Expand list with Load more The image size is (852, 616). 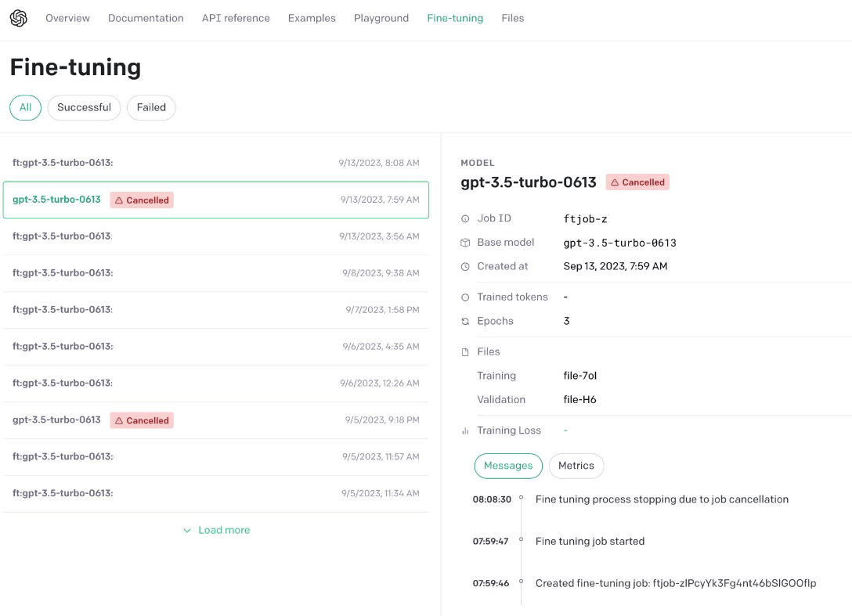click(x=223, y=530)
